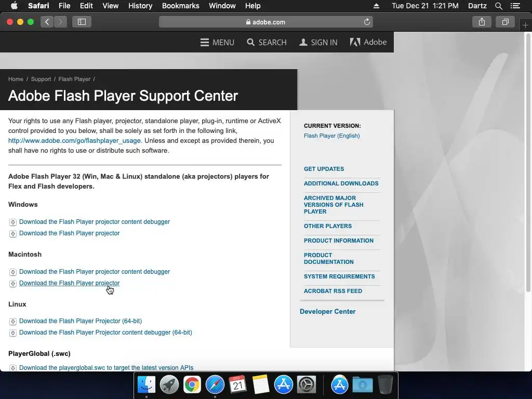Open the Share button in Safari toolbar
532x399 pixels.
click(x=482, y=22)
